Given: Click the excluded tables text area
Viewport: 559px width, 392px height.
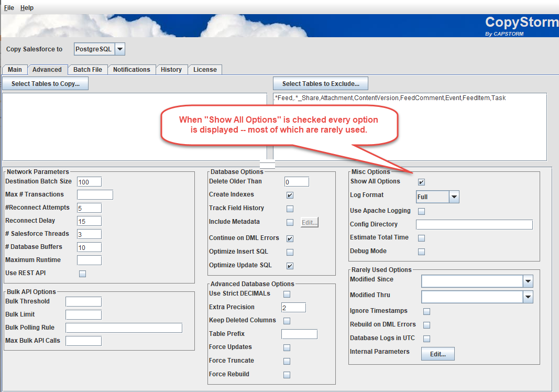Looking at the screenshot, I should (x=410, y=127).
